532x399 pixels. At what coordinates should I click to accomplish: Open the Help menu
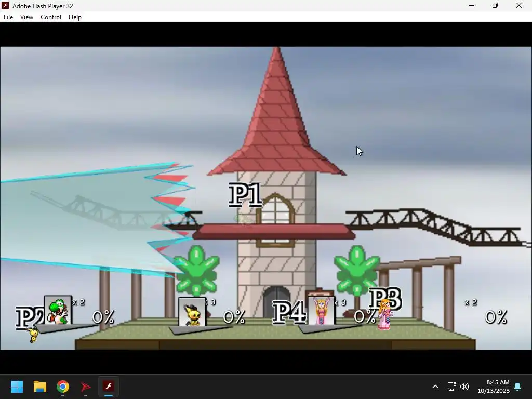[75, 17]
